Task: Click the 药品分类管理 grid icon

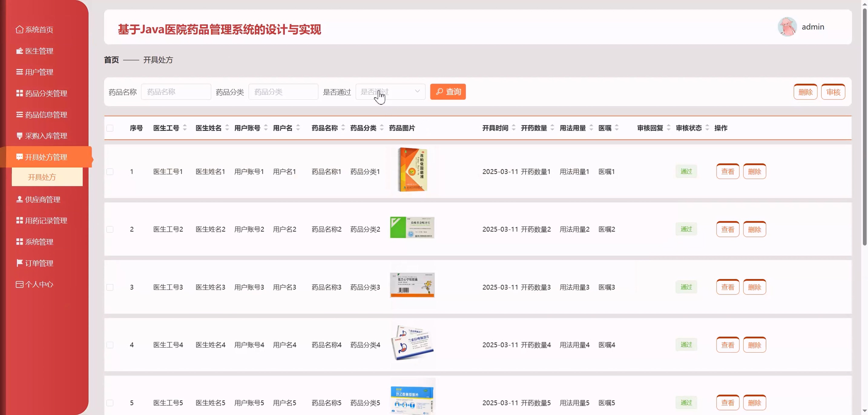Action: point(19,93)
